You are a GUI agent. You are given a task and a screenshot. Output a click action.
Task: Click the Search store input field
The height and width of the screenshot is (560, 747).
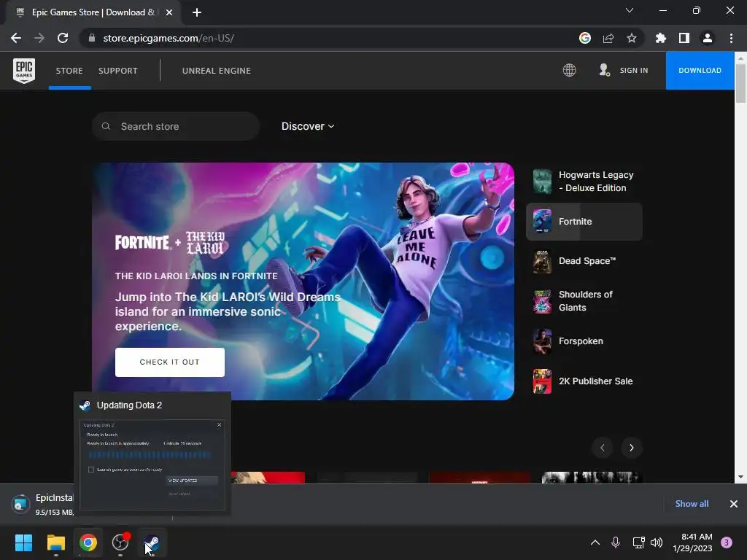(176, 126)
